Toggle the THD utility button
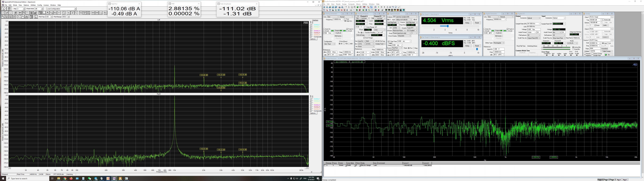 [81, 13]
